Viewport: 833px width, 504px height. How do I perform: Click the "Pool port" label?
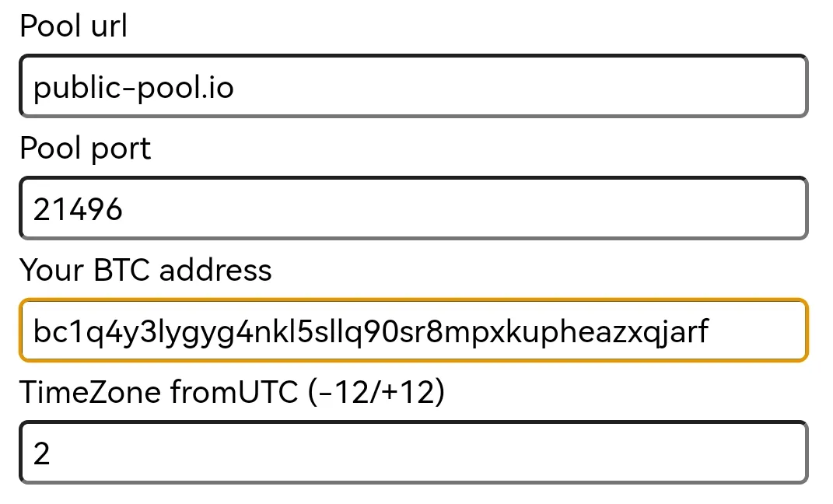click(x=86, y=148)
